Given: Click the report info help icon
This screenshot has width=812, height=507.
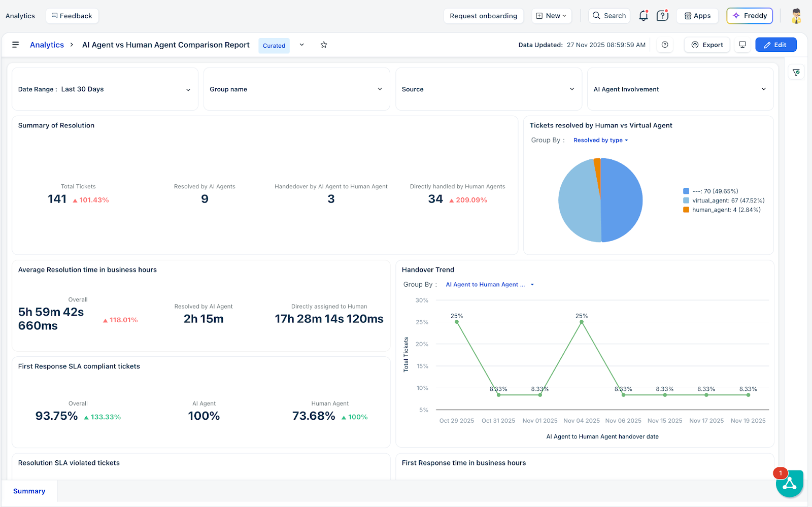Looking at the screenshot, I should 665,45.
